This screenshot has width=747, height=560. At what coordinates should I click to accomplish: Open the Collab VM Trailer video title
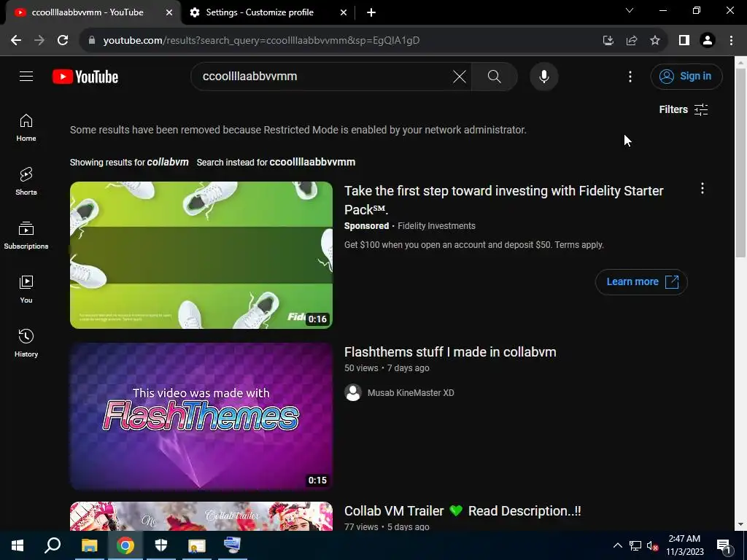click(462, 511)
